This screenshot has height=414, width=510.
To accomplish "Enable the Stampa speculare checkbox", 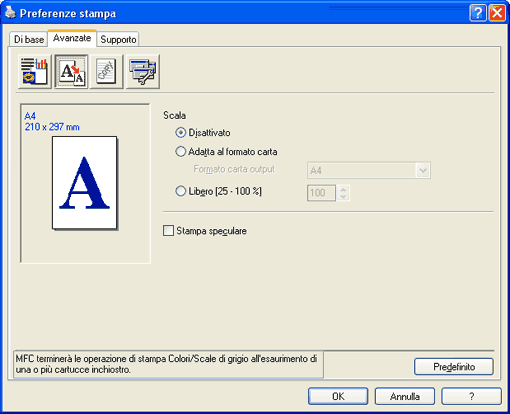I will [x=168, y=231].
